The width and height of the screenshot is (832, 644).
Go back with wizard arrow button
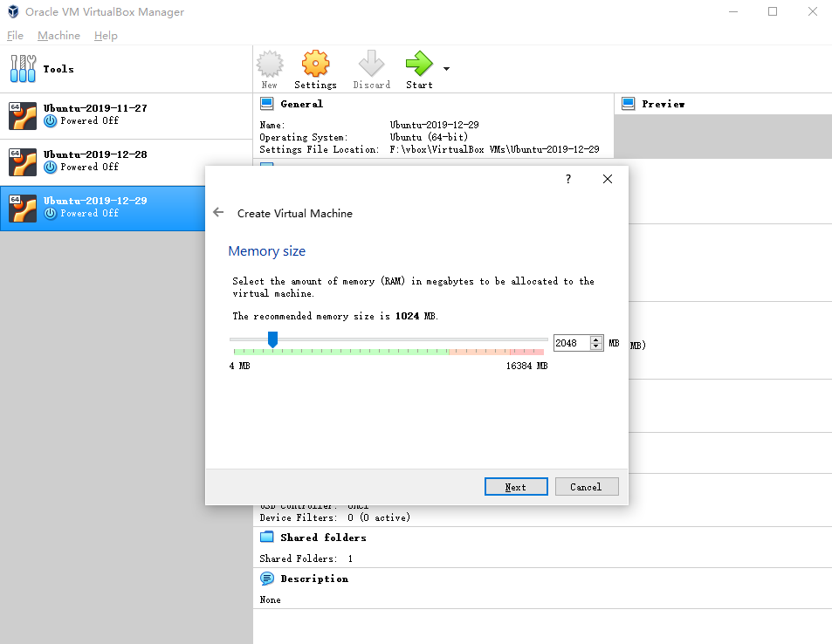point(218,213)
